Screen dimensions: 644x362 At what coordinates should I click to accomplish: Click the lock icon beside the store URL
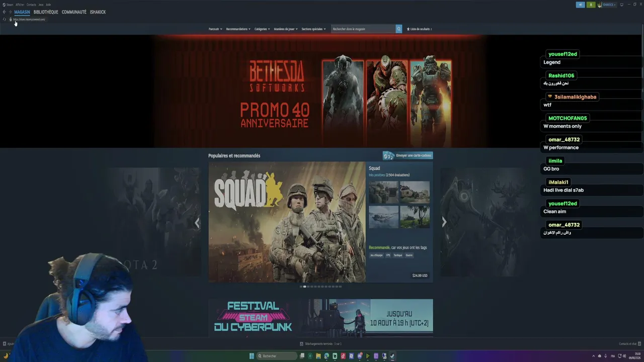pyautogui.click(x=11, y=20)
